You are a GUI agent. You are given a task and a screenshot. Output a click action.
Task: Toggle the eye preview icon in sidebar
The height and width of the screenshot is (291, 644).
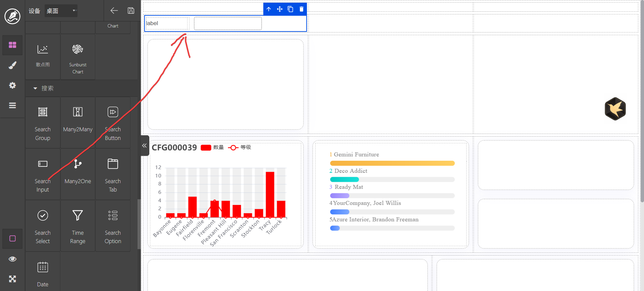(12, 259)
